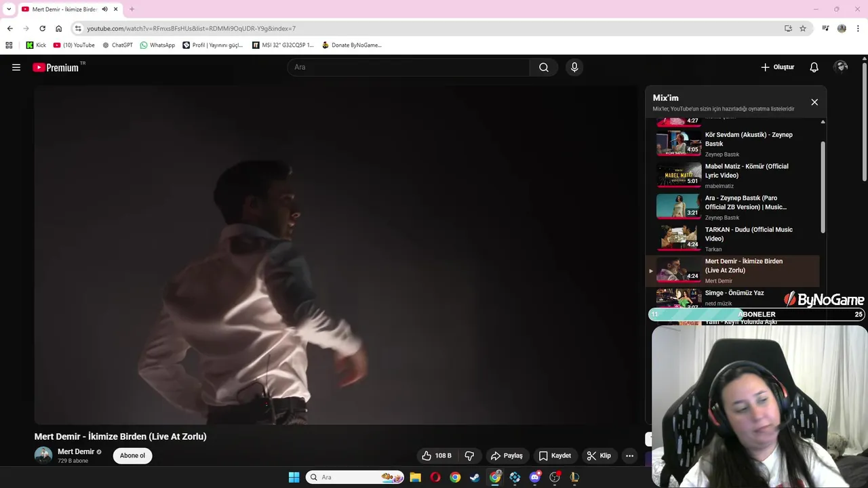Close the Mix'im playlist panel
Viewport: 868px width, 488px height.
pos(814,102)
